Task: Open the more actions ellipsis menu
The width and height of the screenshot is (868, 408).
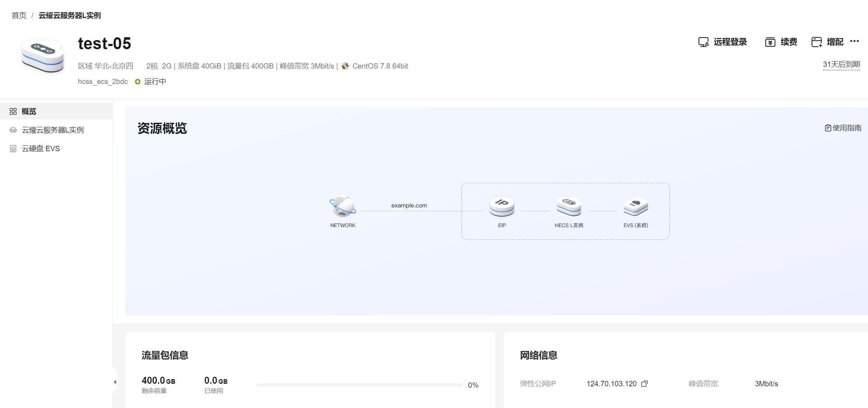Action: pyautogui.click(x=855, y=41)
